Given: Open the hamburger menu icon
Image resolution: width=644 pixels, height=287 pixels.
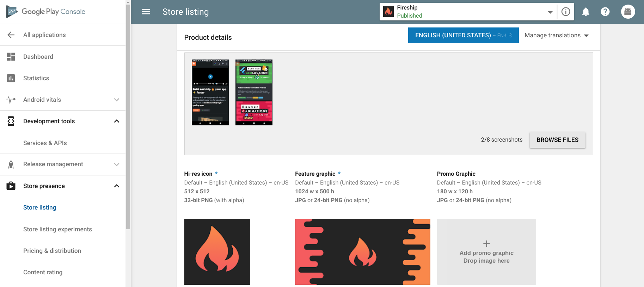Looking at the screenshot, I should click(146, 12).
